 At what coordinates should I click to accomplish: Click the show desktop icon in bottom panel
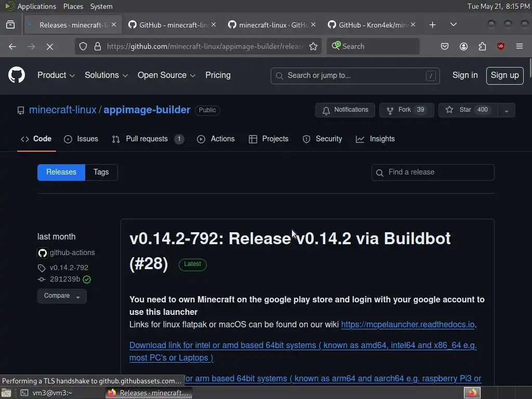point(6,393)
